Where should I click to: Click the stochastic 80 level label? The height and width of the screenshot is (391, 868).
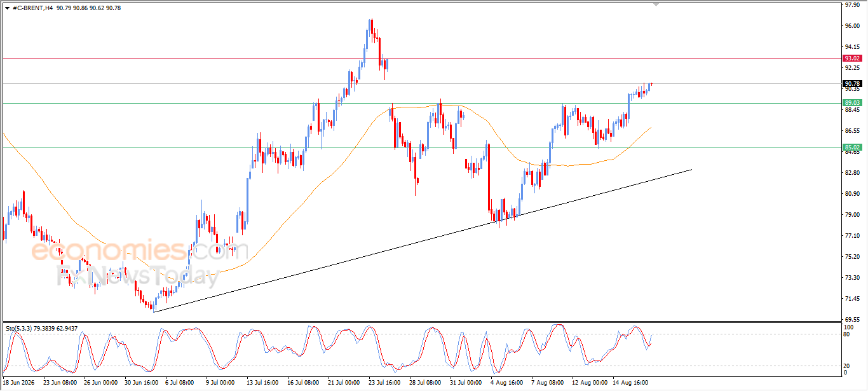pos(848,334)
